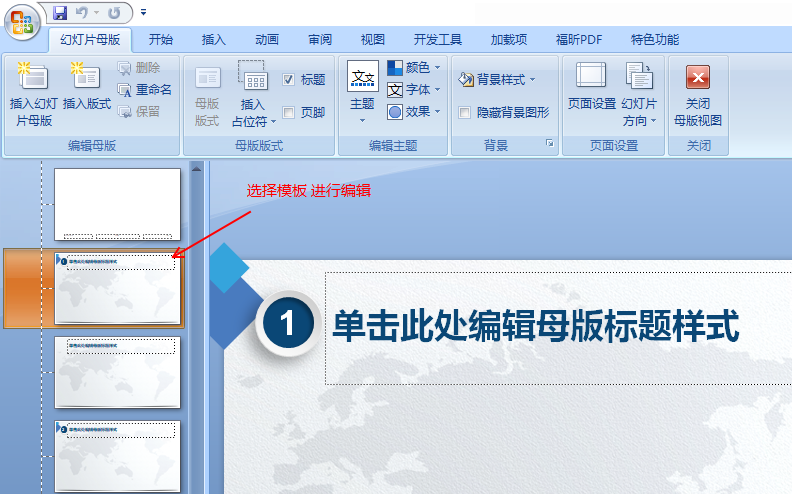Open the 主题 (Themes) gallery button
The height and width of the screenshot is (494, 792).
(362, 90)
